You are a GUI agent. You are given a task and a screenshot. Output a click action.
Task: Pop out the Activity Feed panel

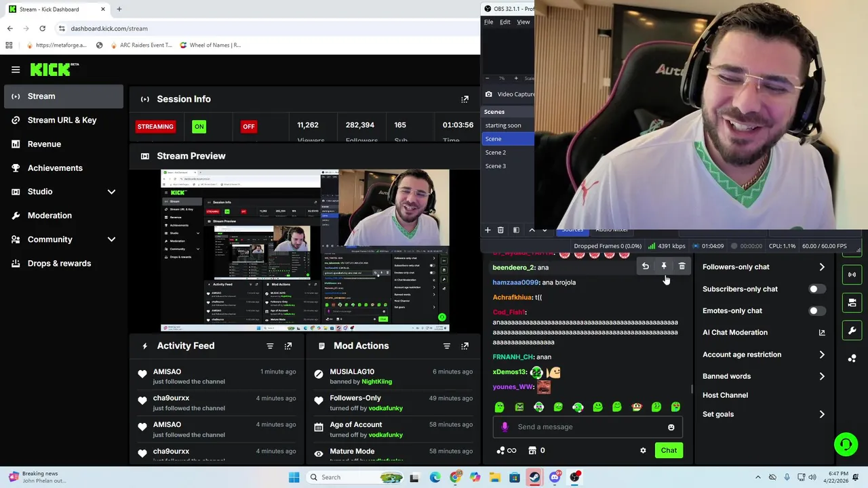pyautogui.click(x=288, y=346)
